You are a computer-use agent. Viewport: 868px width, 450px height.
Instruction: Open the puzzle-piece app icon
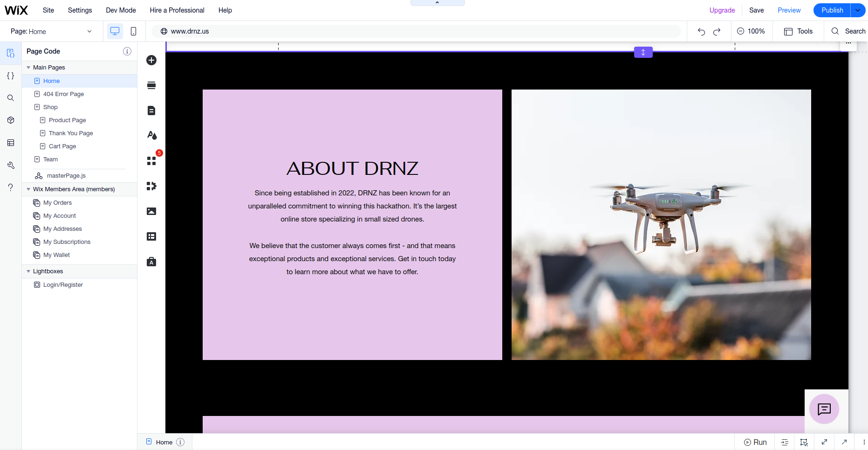tap(151, 186)
